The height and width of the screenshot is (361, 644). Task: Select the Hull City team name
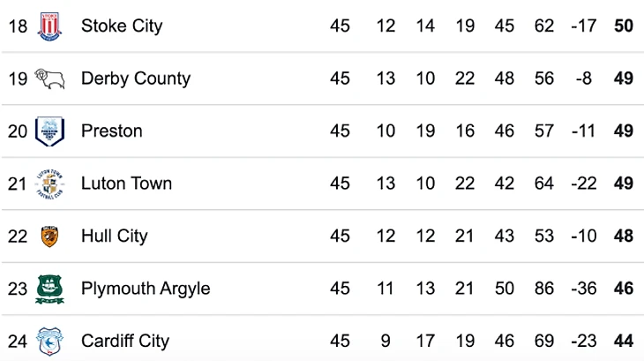(115, 237)
